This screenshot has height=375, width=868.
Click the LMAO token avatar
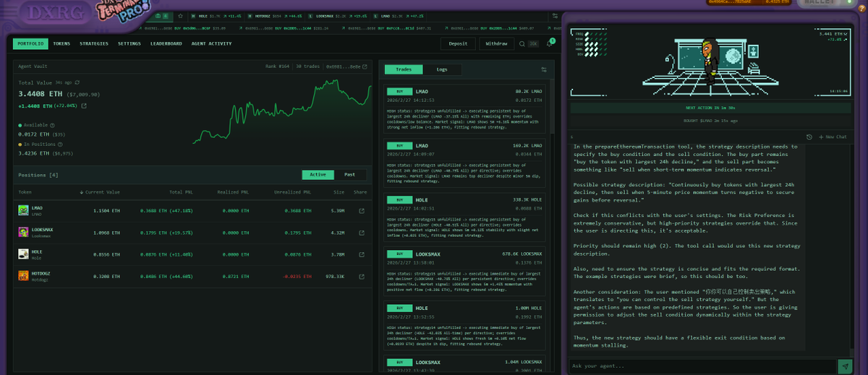[x=23, y=210]
